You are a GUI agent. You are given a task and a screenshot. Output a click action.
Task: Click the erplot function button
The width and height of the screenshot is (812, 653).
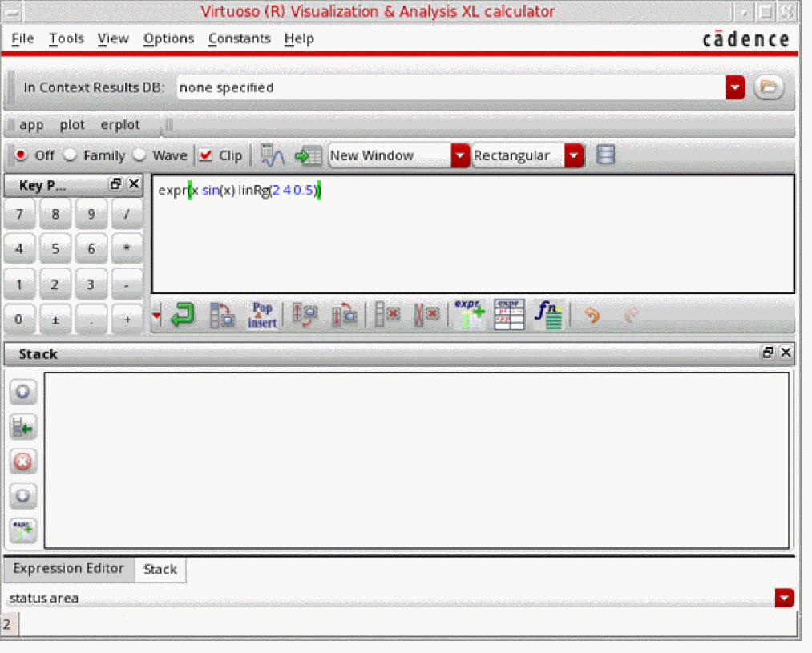coord(120,125)
